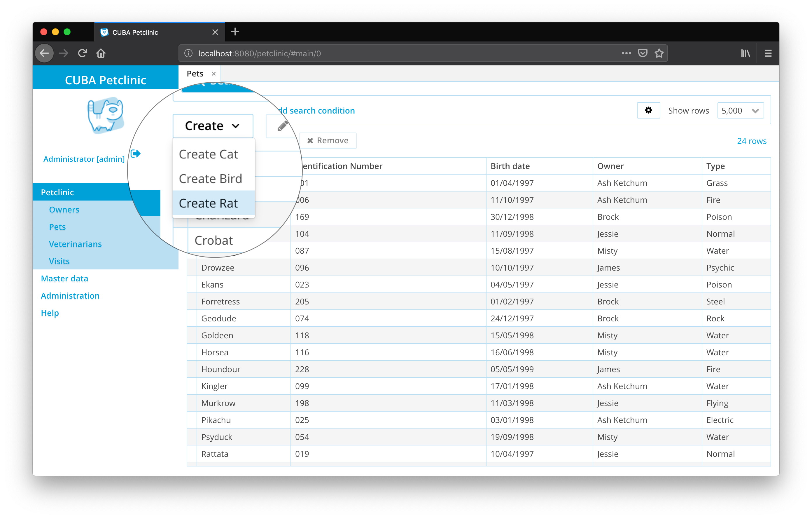Expand the Create dropdown button
Image resolution: width=812 pixels, height=519 pixels.
[x=210, y=125]
